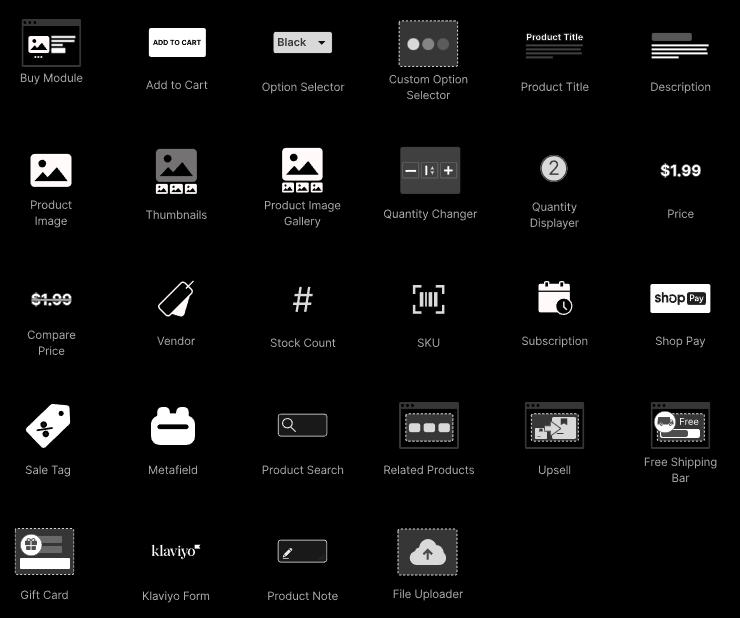
Task: Click the "File Uploader" label text
Action: click(428, 594)
